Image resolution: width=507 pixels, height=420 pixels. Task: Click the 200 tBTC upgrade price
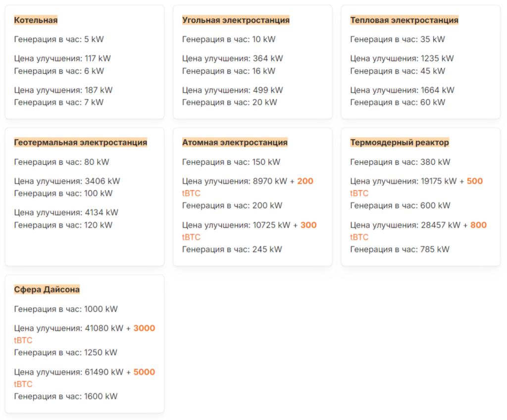click(x=248, y=187)
